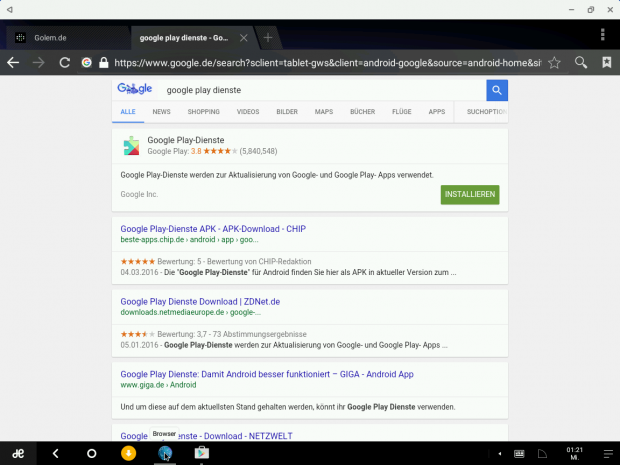This screenshot has width=620, height=465.
Task: Open the Google Play-Dienste app title
Action: click(186, 140)
